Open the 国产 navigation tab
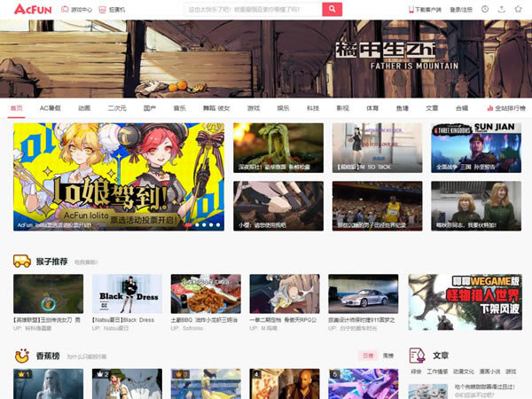 pos(150,108)
